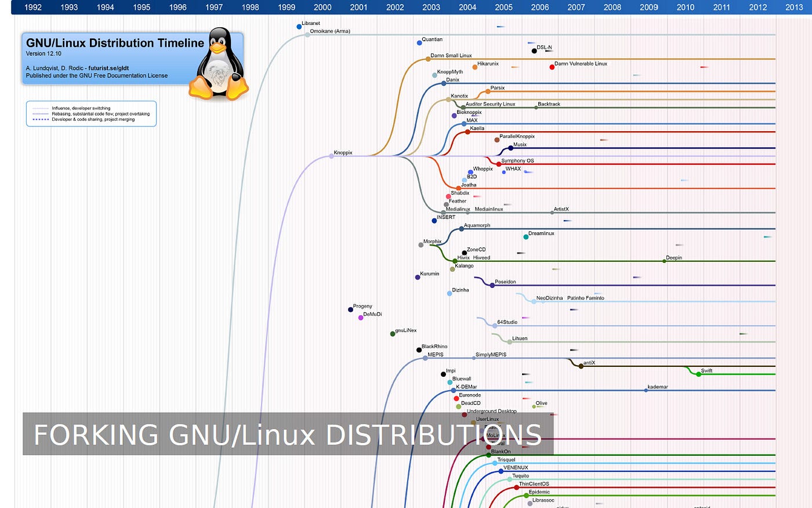The width and height of the screenshot is (812, 508).
Task: Select the INSERT label
Action: coord(446,218)
